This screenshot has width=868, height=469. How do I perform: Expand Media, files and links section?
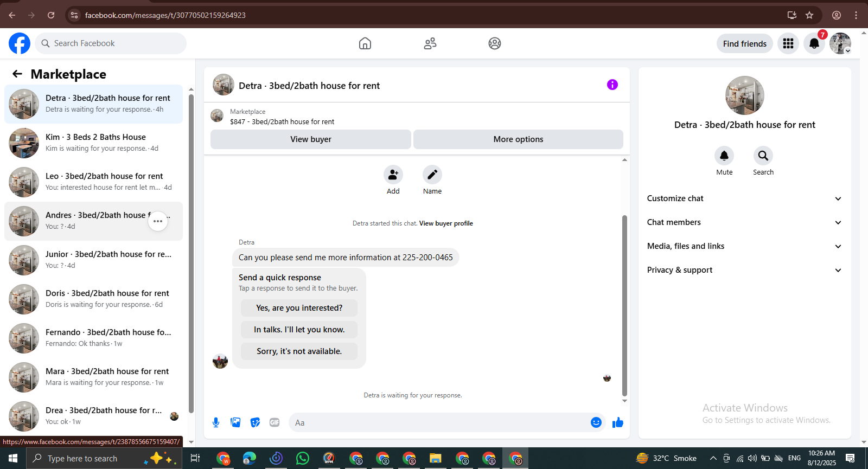[744, 246]
